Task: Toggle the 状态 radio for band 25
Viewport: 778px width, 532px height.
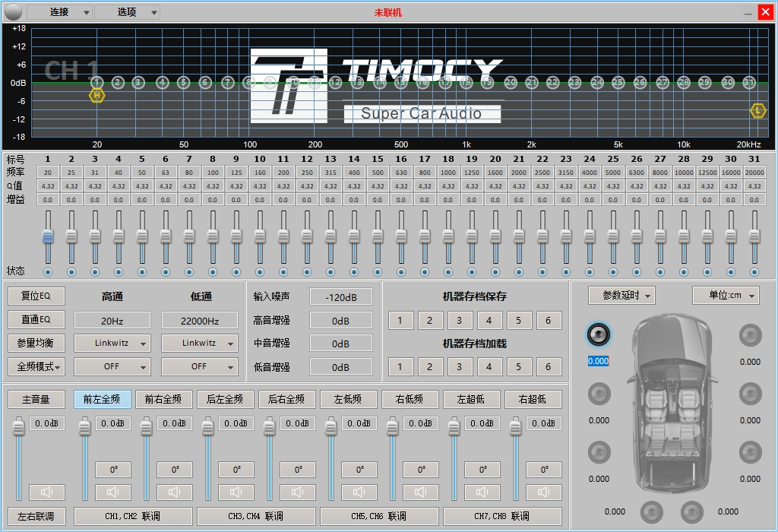Action: [613, 272]
